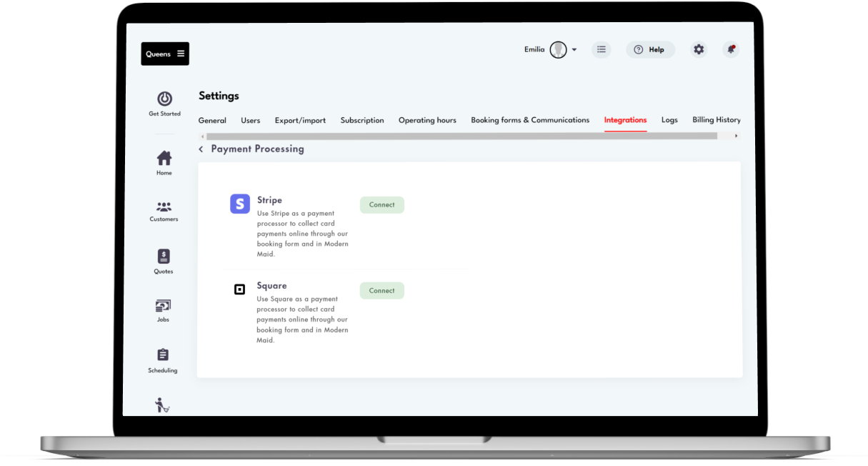
Task: Connect the Square payment processor
Action: 381,291
